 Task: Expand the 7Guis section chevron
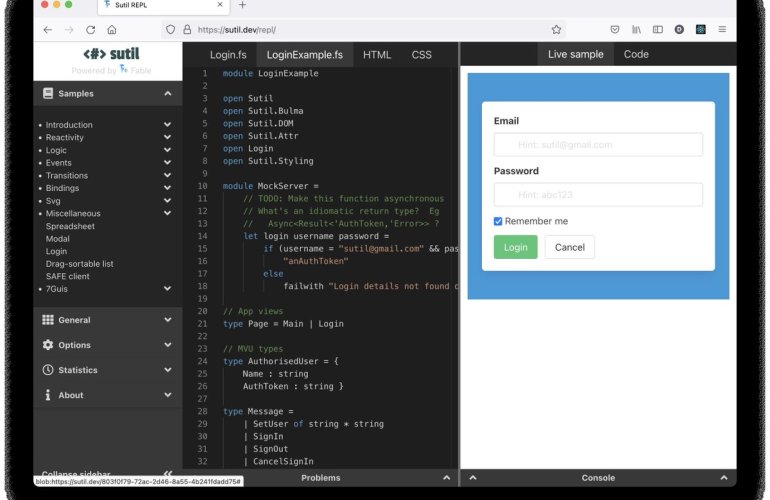(167, 289)
